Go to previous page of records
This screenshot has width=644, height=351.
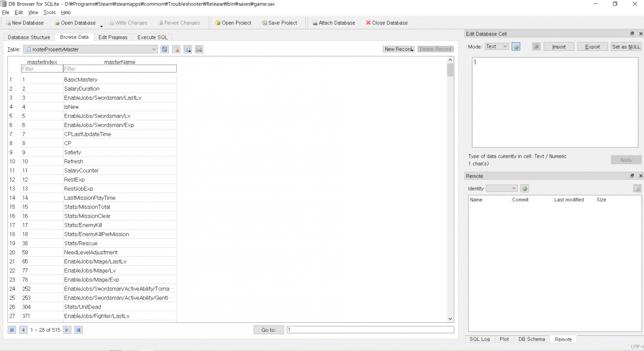(x=23, y=330)
